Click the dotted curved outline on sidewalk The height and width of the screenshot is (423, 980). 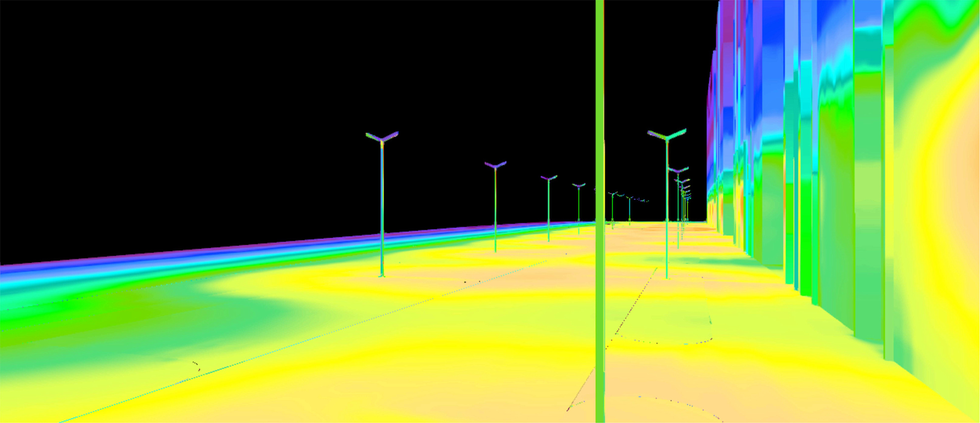pyautogui.click(x=663, y=341)
